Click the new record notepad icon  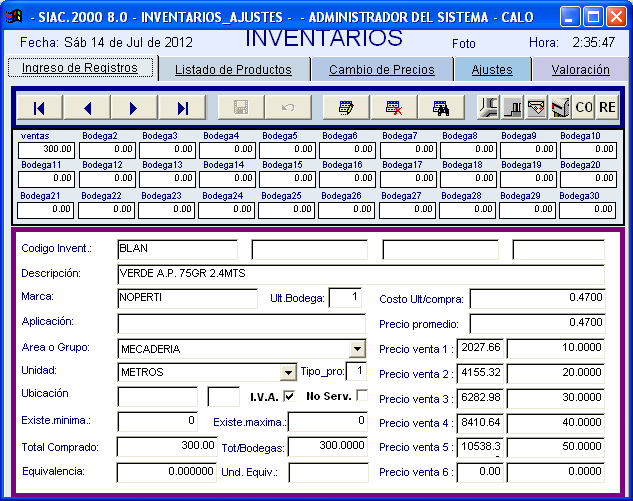tap(346, 108)
